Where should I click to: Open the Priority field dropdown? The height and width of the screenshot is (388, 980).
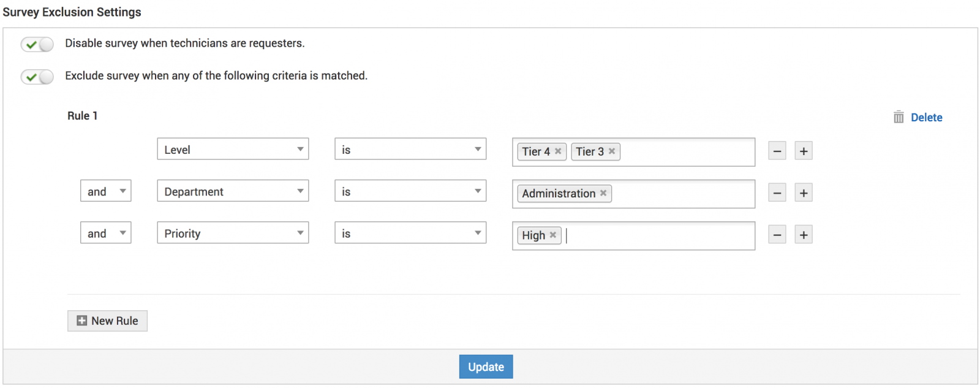[x=233, y=232]
